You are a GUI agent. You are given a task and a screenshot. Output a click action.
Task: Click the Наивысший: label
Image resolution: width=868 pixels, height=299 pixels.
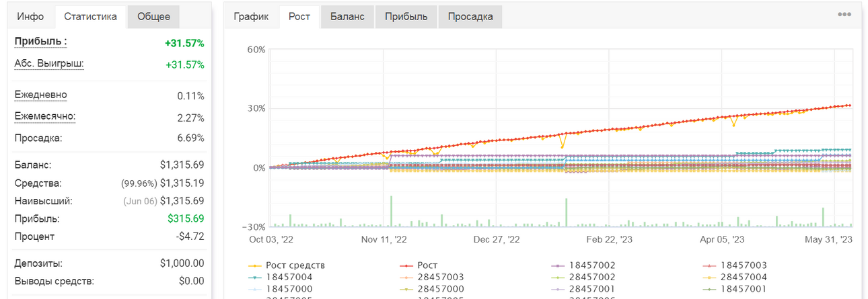[x=43, y=200]
